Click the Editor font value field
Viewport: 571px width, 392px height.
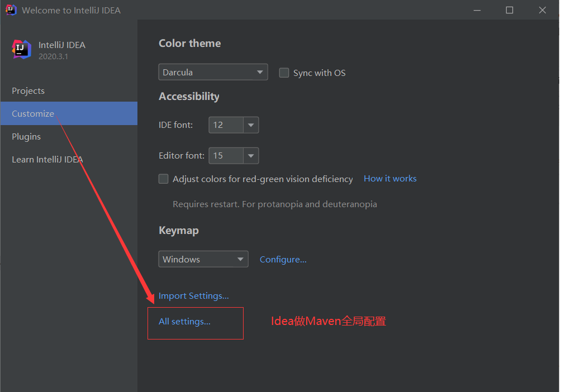coord(225,156)
